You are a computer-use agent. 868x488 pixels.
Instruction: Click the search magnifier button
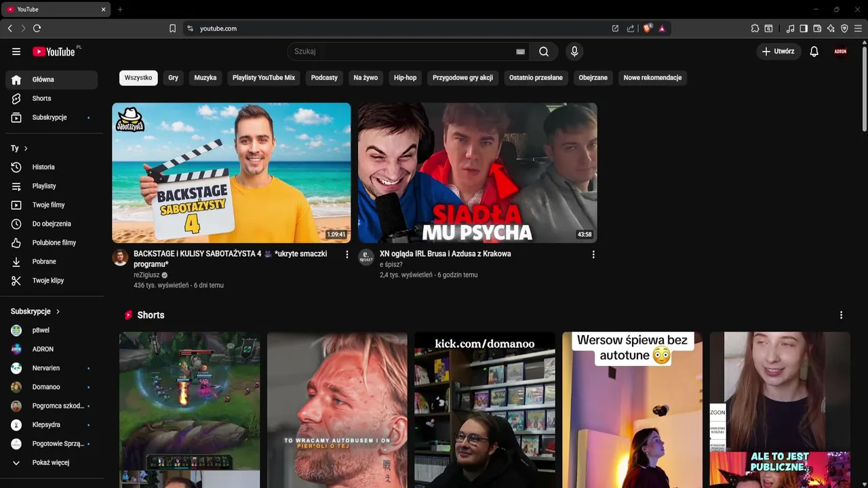pyautogui.click(x=544, y=52)
